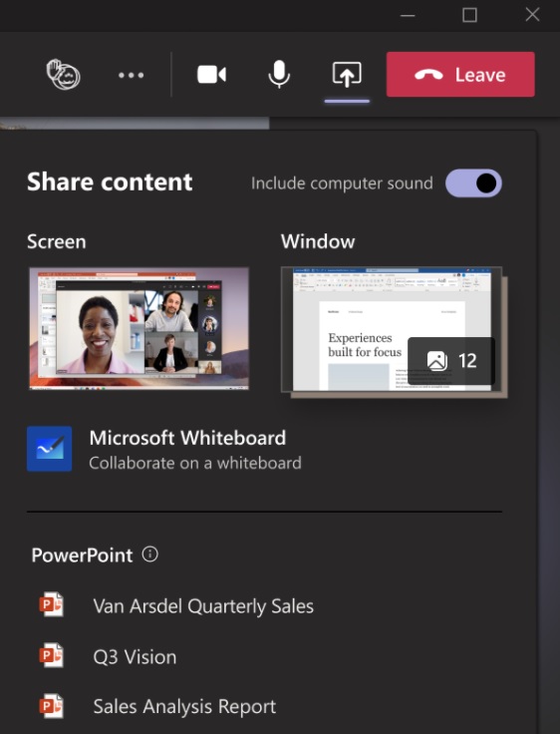Close the Teams meeting window
Image resolution: width=560 pixels, height=734 pixels.
(x=532, y=15)
